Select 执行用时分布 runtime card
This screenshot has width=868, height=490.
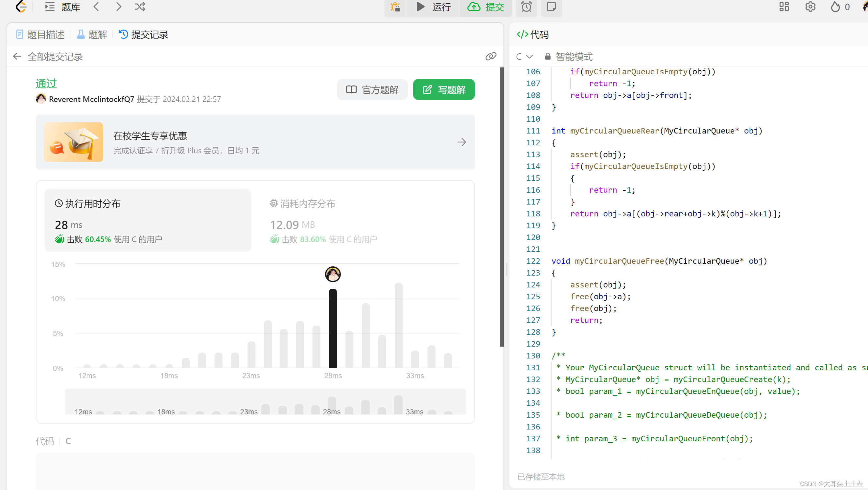click(x=148, y=221)
